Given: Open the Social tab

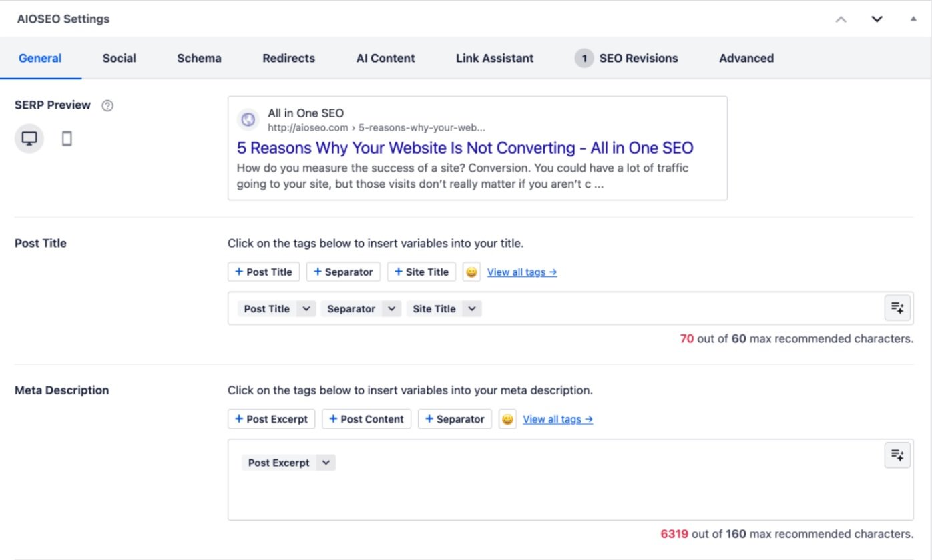Looking at the screenshot, I should click(120, 58).
